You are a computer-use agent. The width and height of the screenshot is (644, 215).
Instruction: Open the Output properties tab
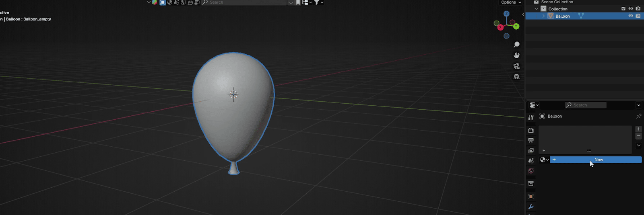531,140
